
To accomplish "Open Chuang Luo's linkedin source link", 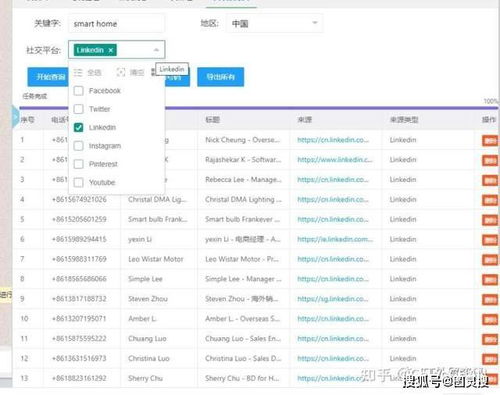I will [333, 339].
